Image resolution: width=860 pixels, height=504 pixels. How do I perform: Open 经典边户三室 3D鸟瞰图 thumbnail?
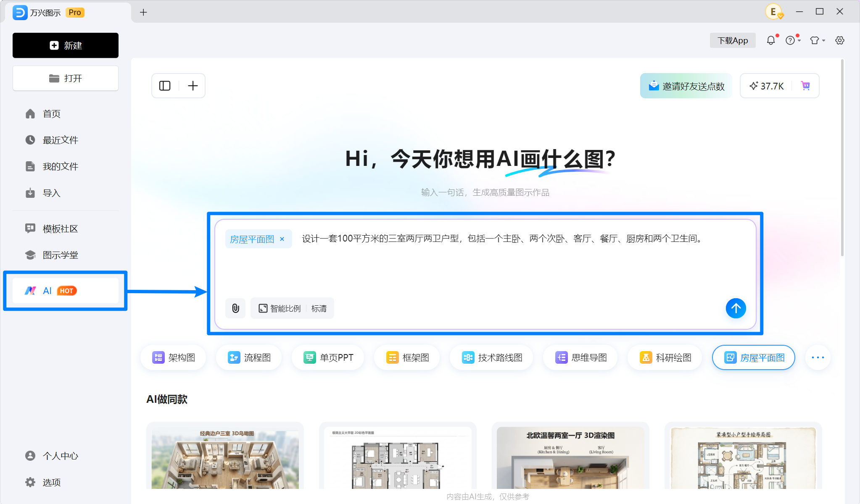pyautogui.click(x=225, y=456)
